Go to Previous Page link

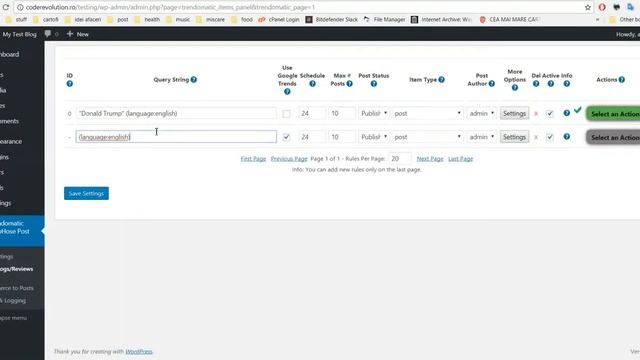click(x=289, y=159)
